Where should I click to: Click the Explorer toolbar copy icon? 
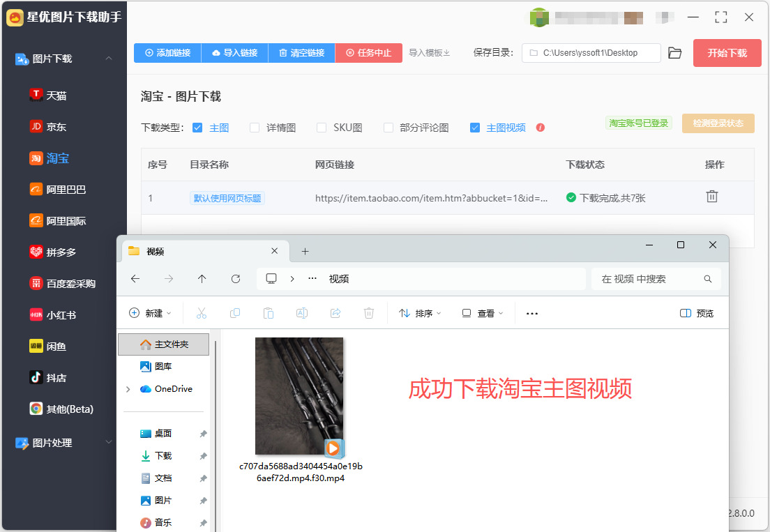pos(235,313)
